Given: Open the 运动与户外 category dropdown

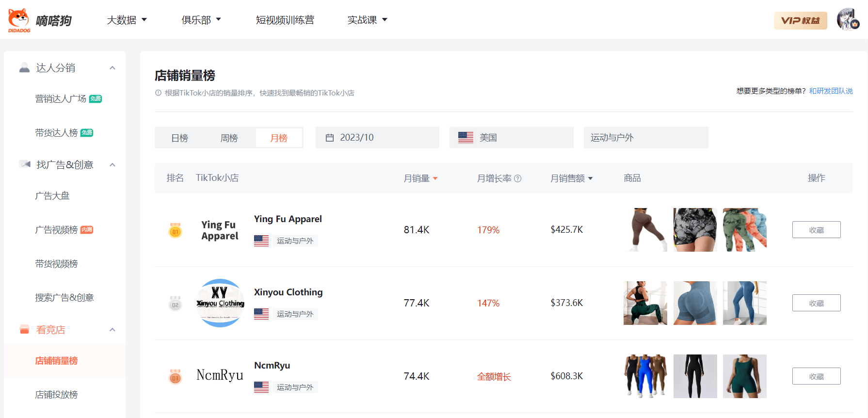Looking at the screenshot, I should (645, 138).
